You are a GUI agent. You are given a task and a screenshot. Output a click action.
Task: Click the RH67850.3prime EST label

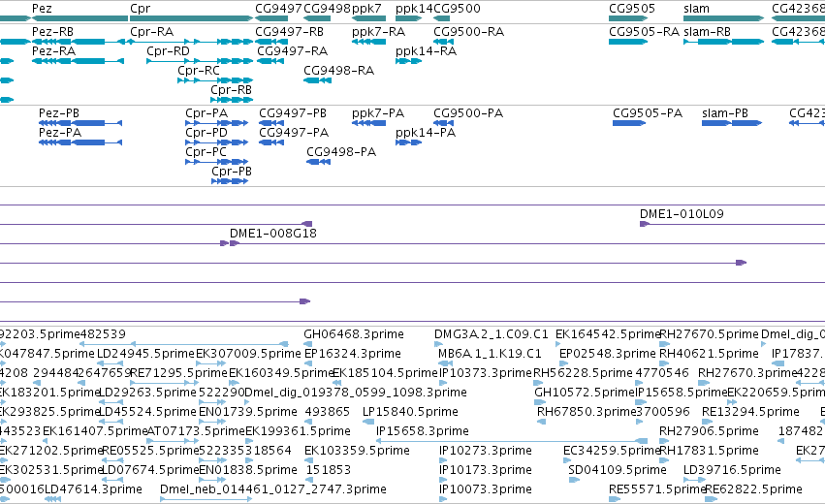point(587,412)
